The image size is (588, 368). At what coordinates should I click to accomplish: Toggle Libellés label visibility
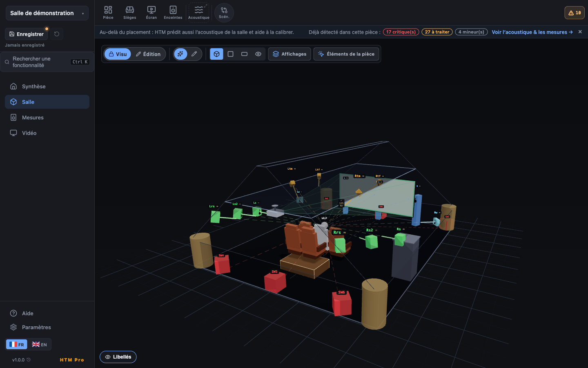pyautogui.click(x=118, y=357)
